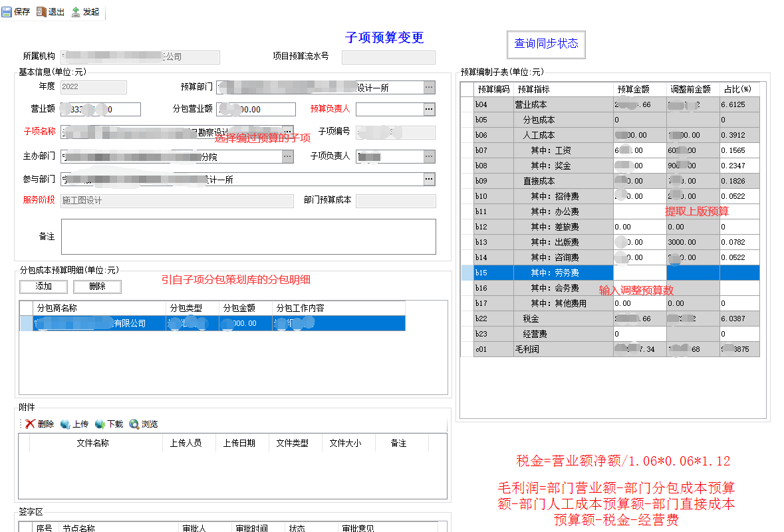Click the 营业额 input field
784x532 pixels.
(100, 109)
